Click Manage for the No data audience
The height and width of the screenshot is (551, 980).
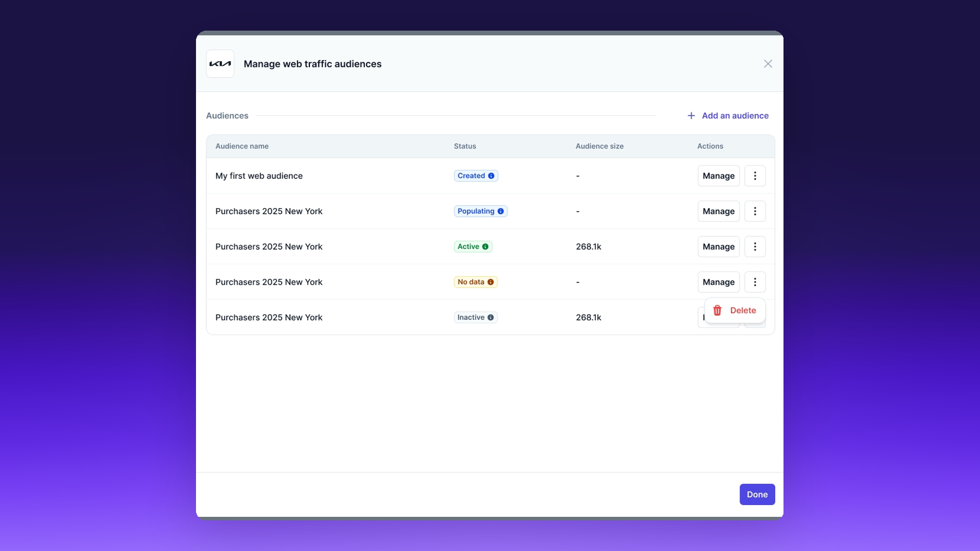tap(718, 282)
